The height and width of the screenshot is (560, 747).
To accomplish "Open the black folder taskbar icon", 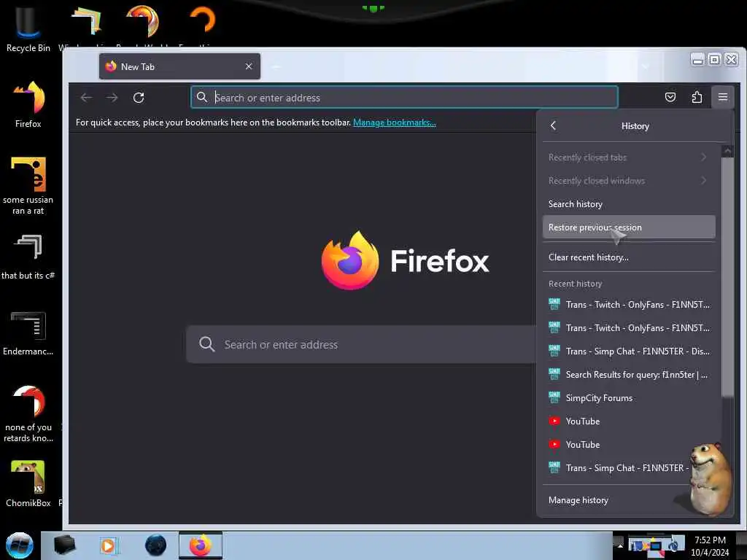I will pyautogui.click(x=65, y=545).
